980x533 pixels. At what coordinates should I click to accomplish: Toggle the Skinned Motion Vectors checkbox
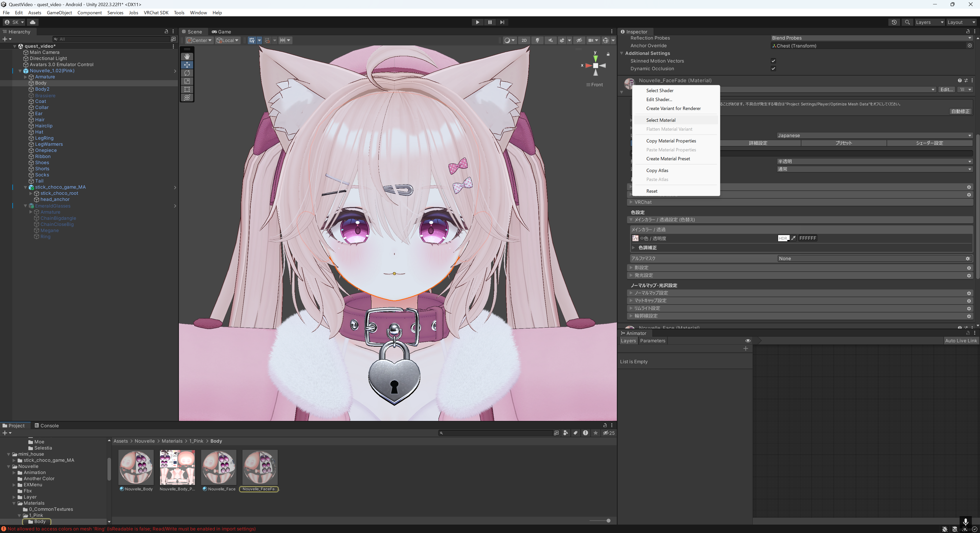[773, 61]
